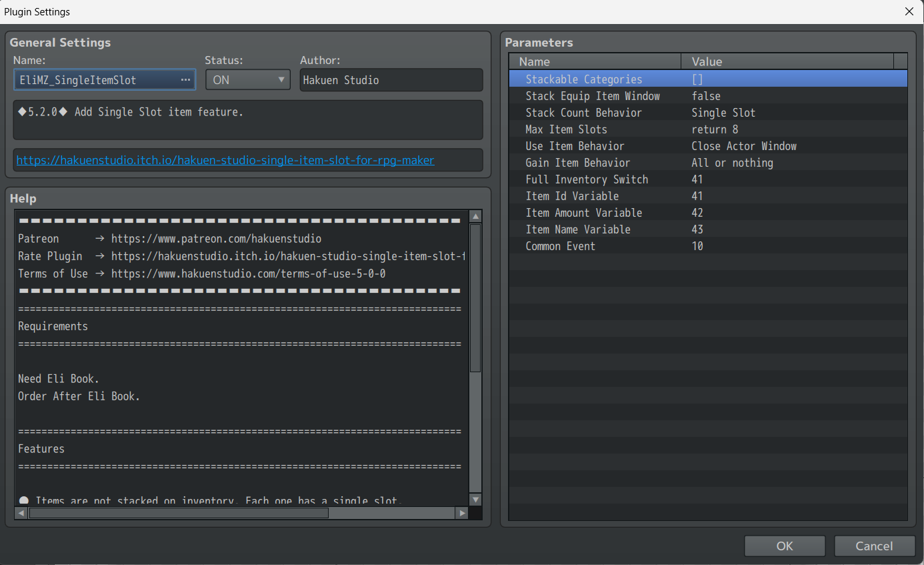Click the ellipsis button in Name field
The image size is (924, 565).
(185, 80)
